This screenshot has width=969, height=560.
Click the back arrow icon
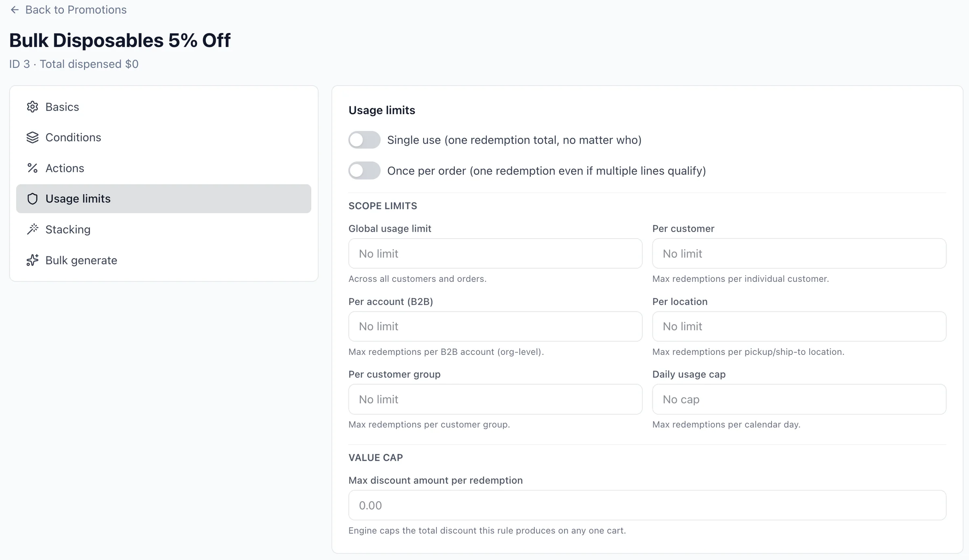15,10
